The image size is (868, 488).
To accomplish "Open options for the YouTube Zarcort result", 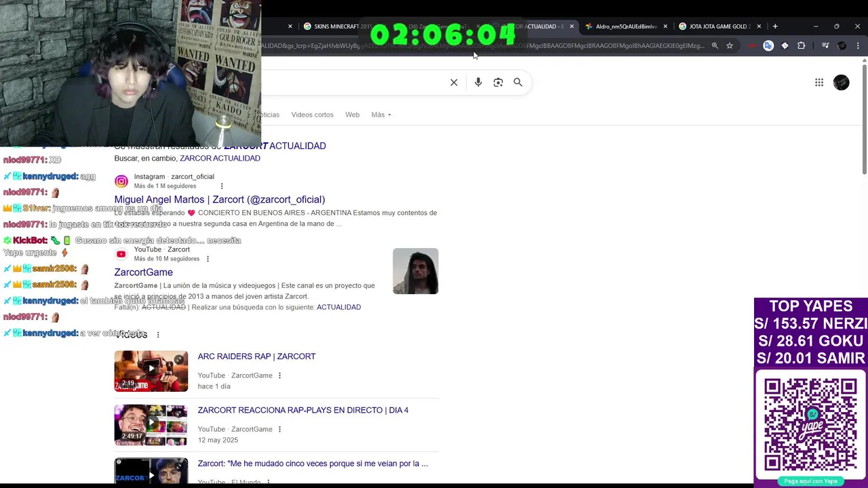I will pyautogui.click(x=208, y=259).
